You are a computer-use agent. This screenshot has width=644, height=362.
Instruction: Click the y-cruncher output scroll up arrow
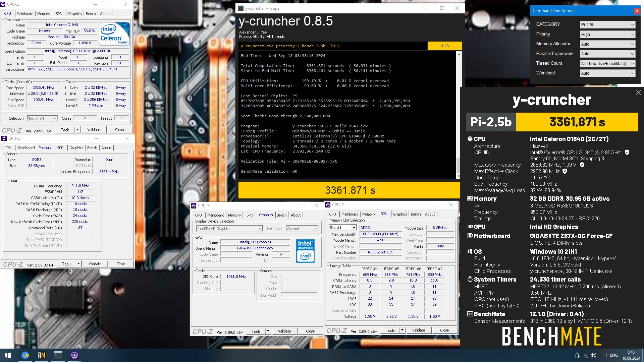459,54
